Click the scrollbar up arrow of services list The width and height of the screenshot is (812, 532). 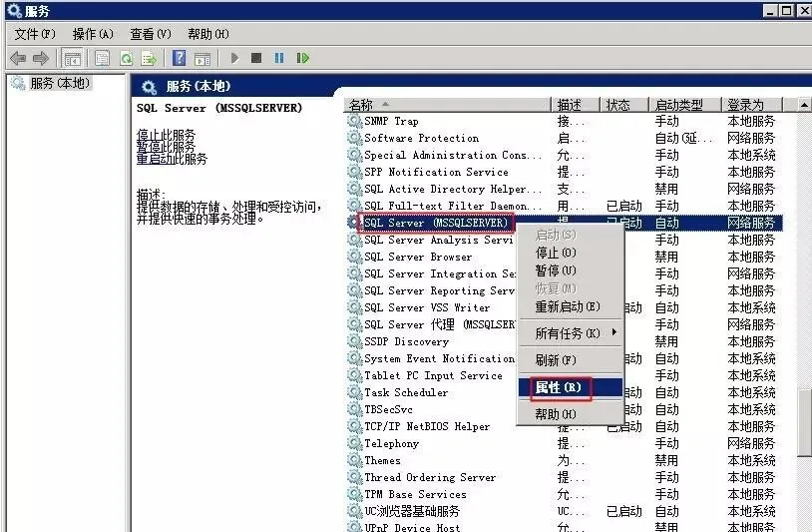coord(804,105)
